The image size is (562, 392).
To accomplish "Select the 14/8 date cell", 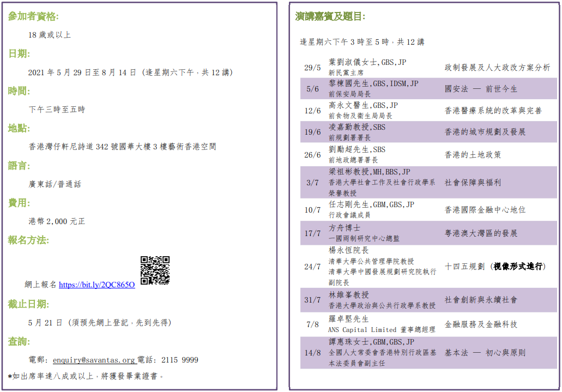I will pos(312,352).
